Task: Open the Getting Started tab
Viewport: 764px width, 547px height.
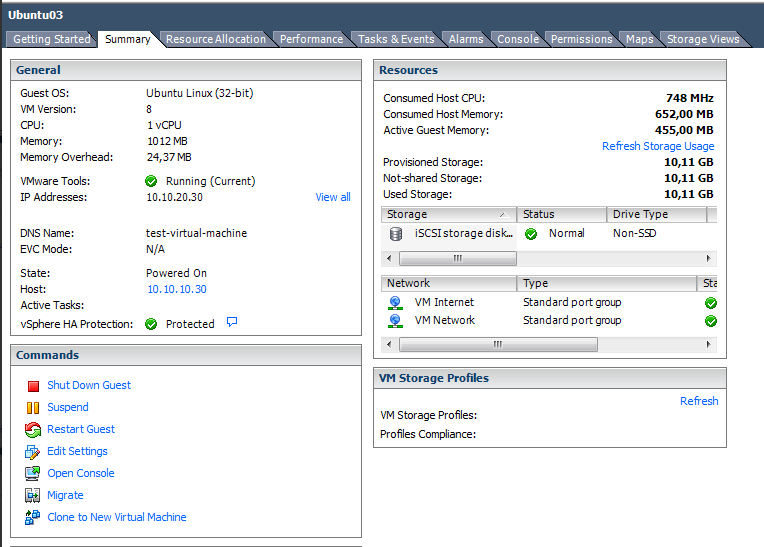Action: coord(51,39)
